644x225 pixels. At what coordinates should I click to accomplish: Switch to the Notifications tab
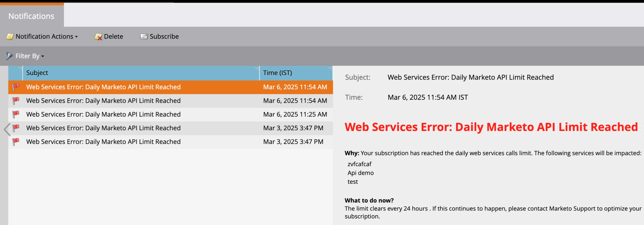pyautogui.click(x=31, y=16)
